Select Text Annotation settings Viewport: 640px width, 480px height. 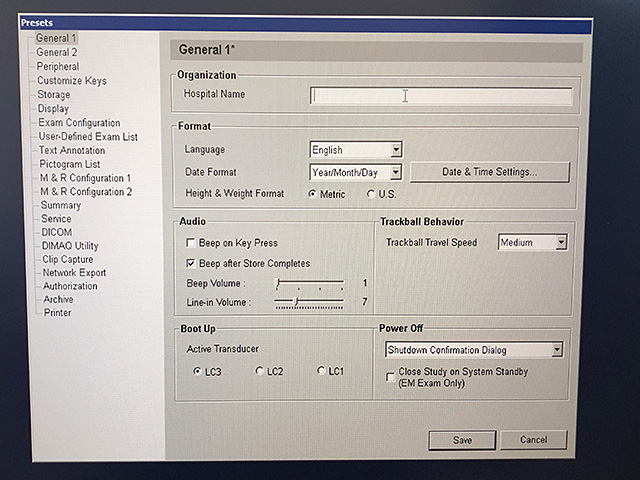point(72,150)
